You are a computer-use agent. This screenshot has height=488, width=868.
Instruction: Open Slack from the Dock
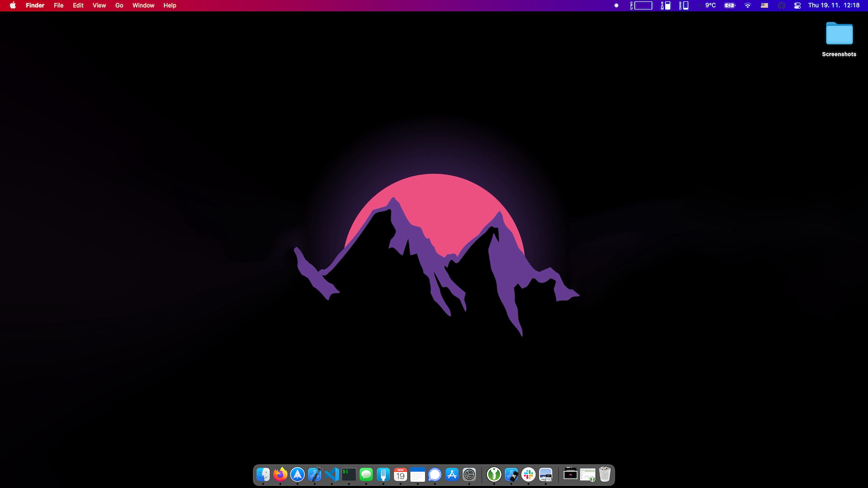point(529,474)
